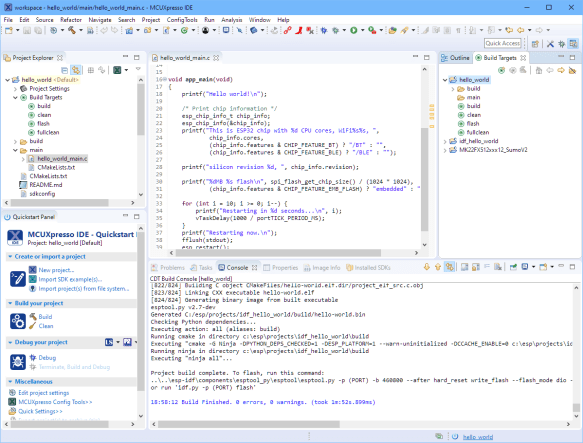This screenshot has width=583, height=443.
Task: Toggle the highlighted Console sync navigation button
Action: point(450,267)
